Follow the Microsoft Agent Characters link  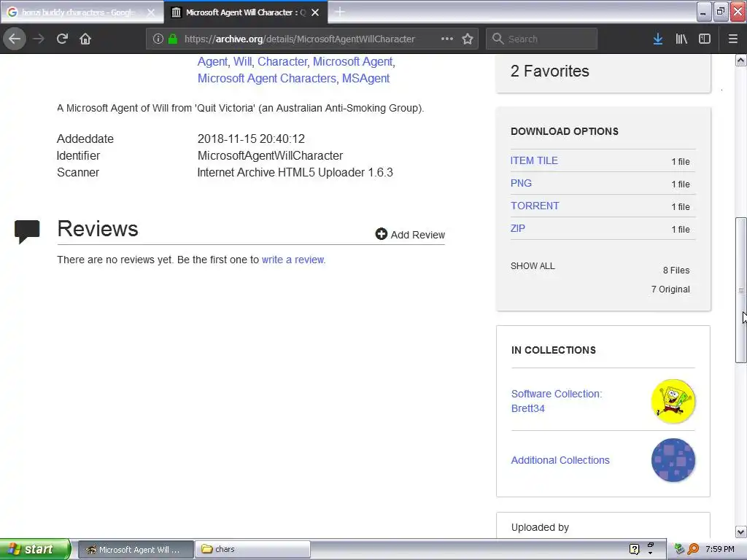[x=267, y=78]
